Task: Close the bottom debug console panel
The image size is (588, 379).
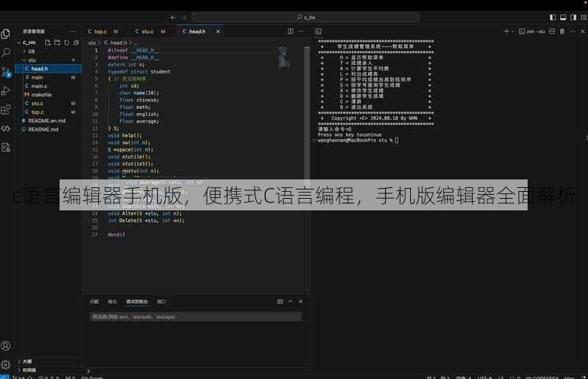Action: 301,302
